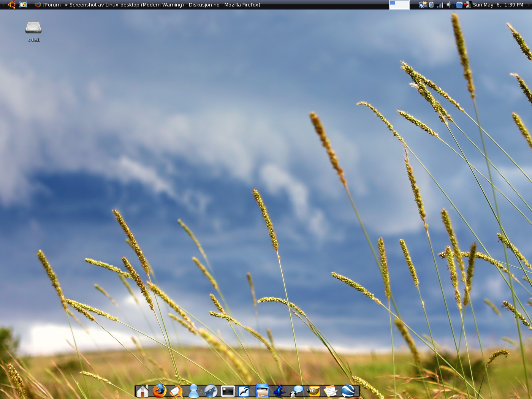The width and height of the screenshot is (532, 399).
Task: Click the logout exit door icon
Action: click(467, 5)
